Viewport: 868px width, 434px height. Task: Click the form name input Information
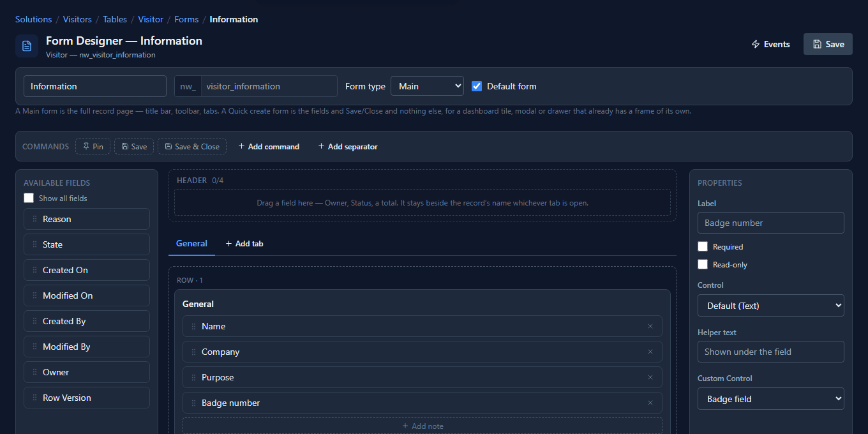point(95,86)
